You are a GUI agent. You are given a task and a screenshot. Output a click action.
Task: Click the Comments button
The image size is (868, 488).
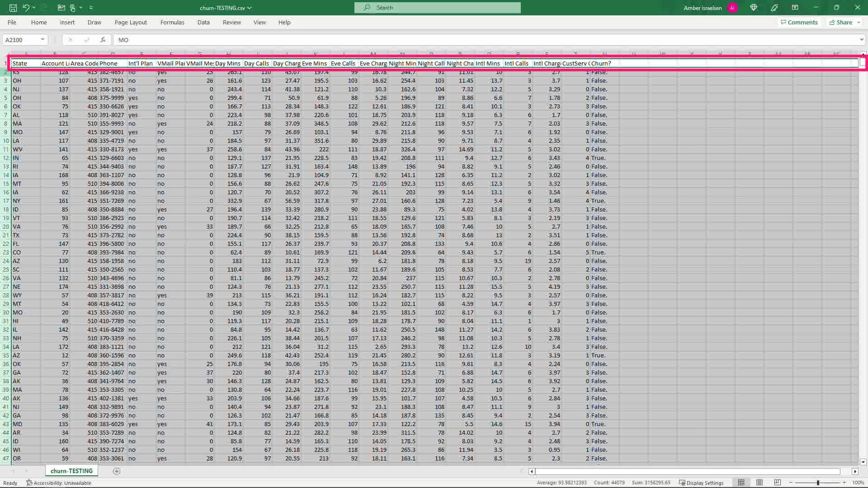coord(799,22)
